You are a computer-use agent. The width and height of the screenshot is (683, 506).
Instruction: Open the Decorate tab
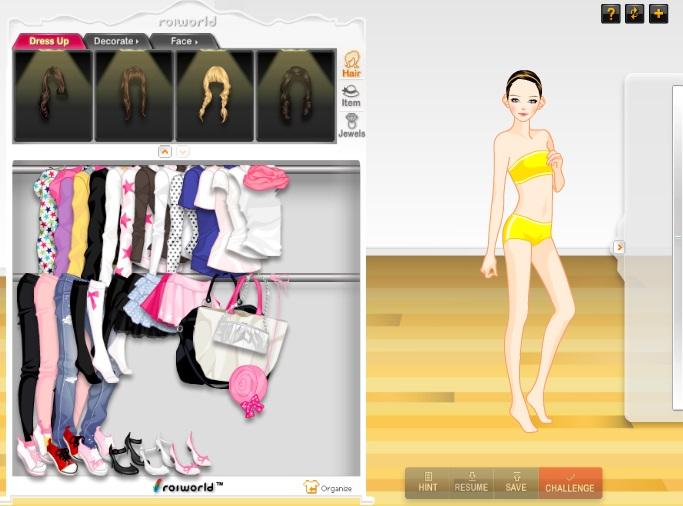116,41
